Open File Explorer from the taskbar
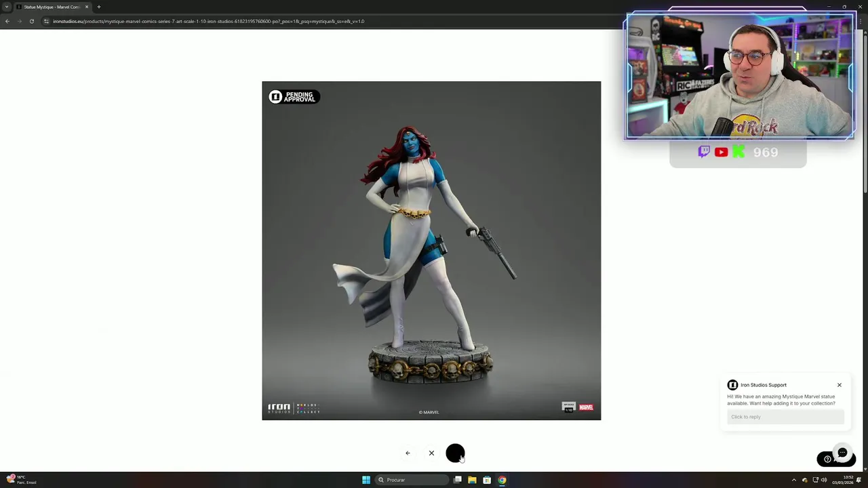868x488 pixels. tap(472, 480)
